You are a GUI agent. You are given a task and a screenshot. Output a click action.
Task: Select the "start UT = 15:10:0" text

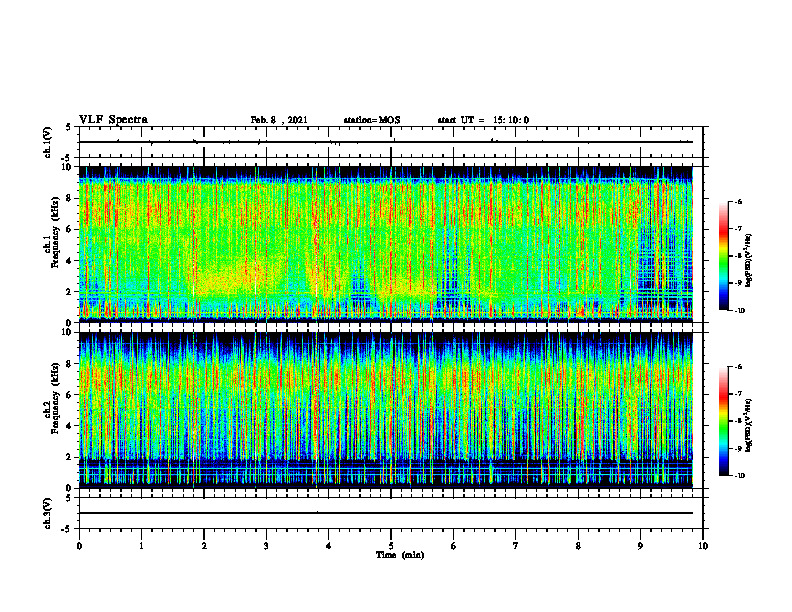click(x=483, y=120)
